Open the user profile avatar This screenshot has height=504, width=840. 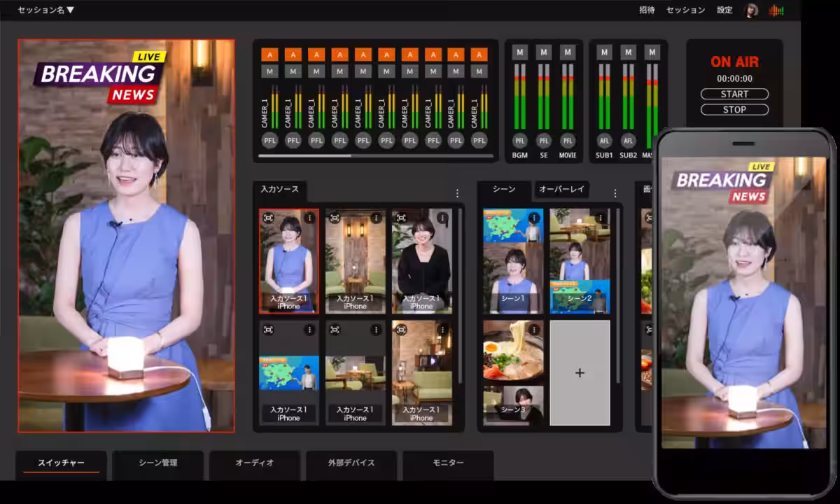[x=751, y=10]
